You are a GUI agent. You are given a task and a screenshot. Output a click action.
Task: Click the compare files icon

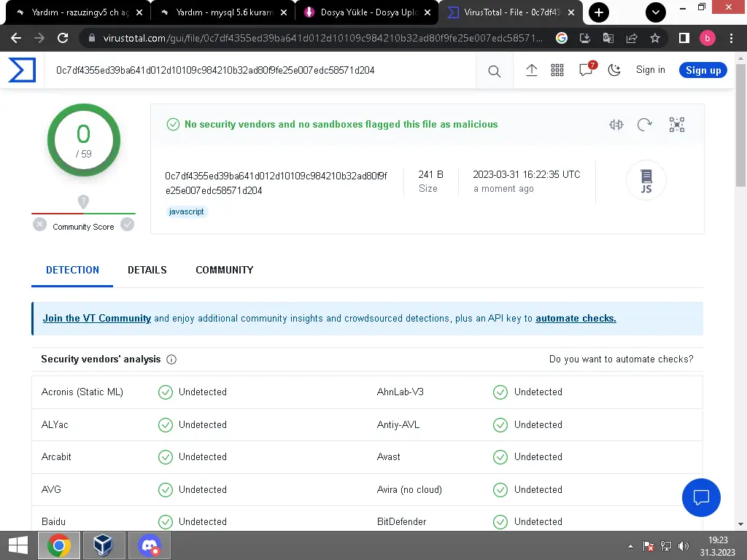pyautogui.click(x=616, y=125)
